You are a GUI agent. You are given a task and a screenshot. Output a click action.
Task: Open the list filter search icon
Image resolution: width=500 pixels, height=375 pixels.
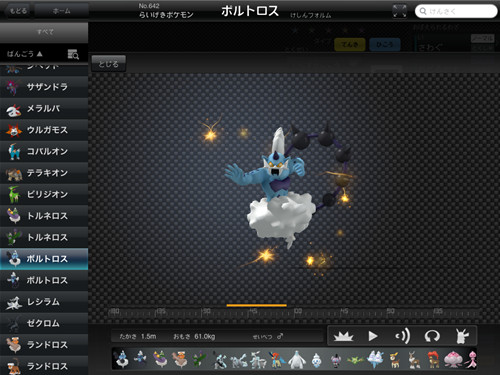pyautogui.click(x=73, y=54)
